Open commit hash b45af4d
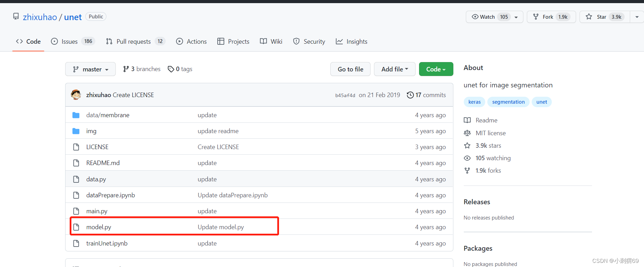The image size is (644, 267). [345, 95]
